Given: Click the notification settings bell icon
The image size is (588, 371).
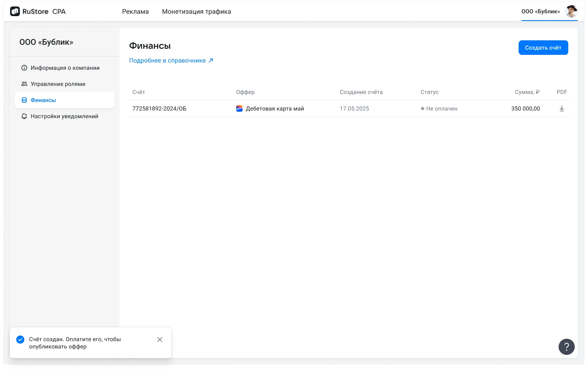Looking at the screenshot, I should coord(24,116).
